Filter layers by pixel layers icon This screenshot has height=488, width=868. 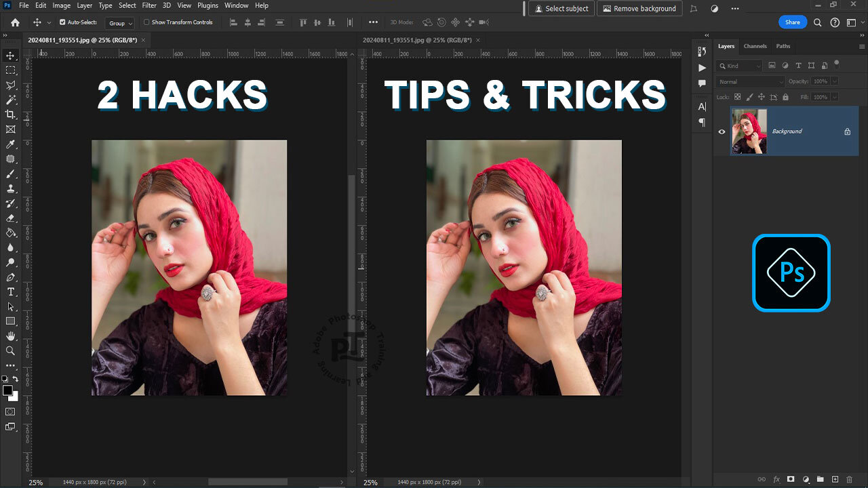point(772,66)
